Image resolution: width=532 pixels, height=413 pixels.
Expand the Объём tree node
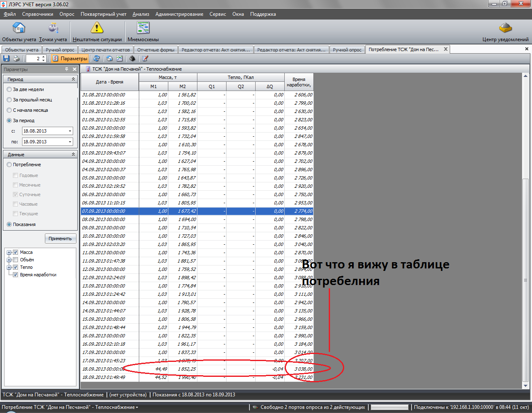click(x=9, y=260)
